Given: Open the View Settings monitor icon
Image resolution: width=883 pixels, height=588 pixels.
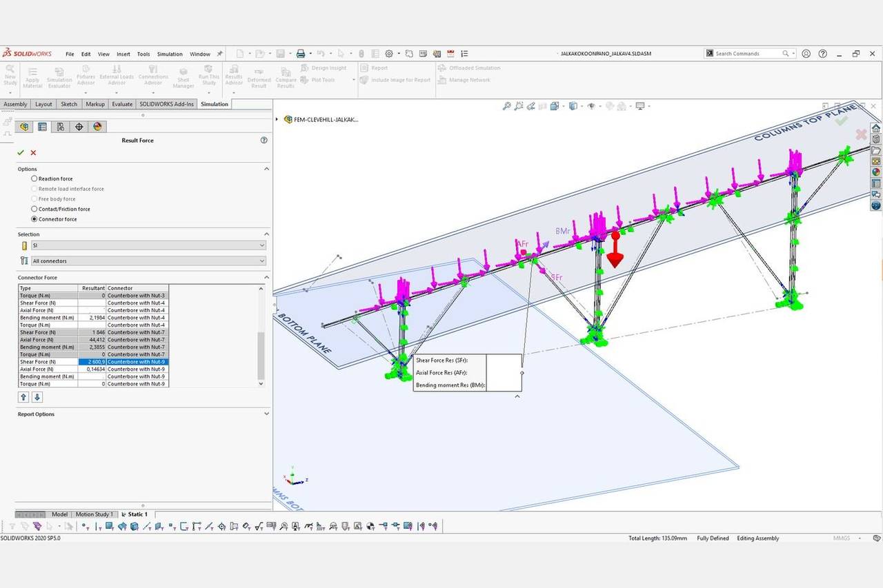Looking at the screenshot, I should pyautogui.click(x=640, y=106).
